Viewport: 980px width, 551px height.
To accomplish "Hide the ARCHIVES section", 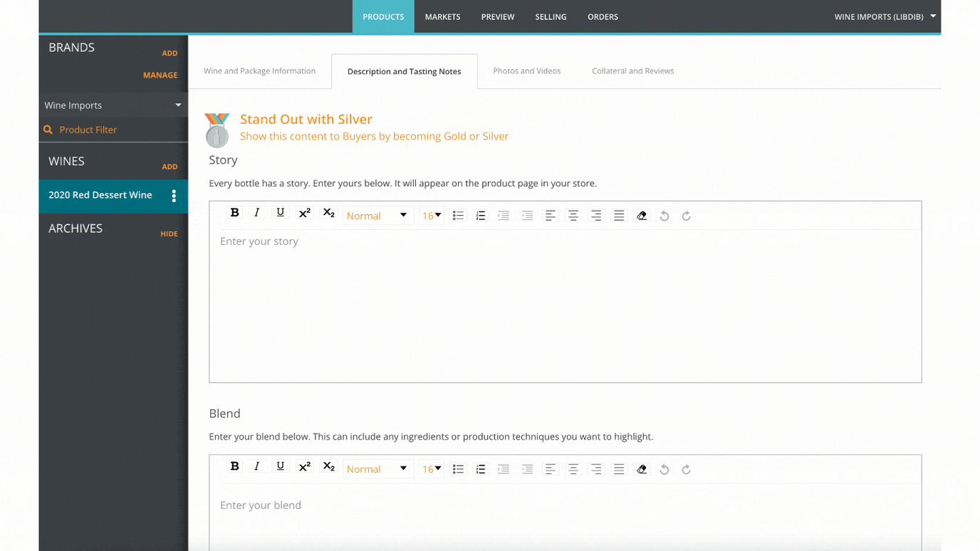I will 169,233.
